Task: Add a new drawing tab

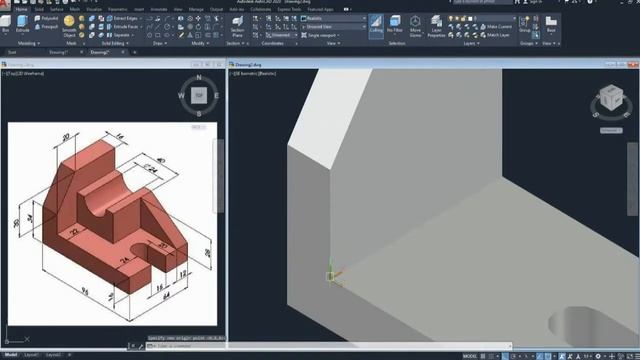Action: [x=135, y=52]
